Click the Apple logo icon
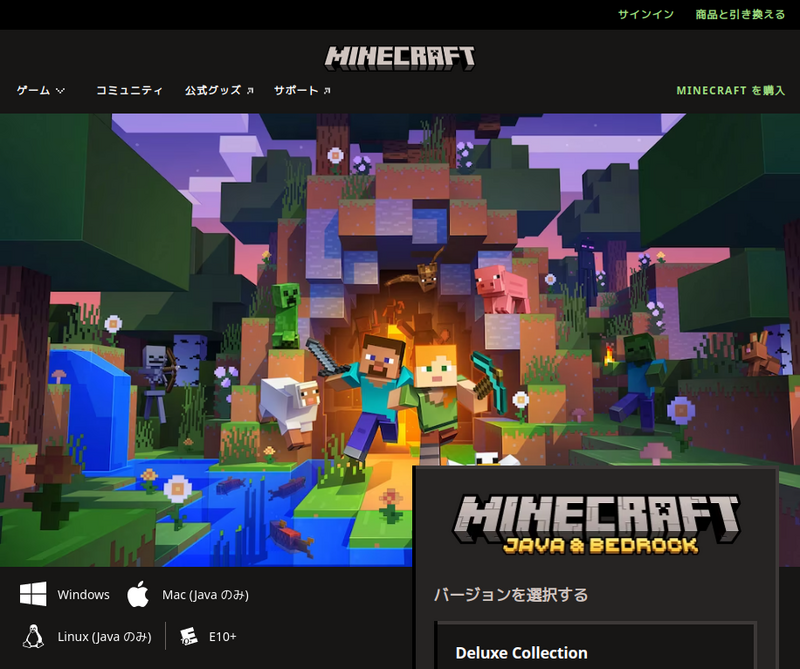Viewport: 800px width, 669px height. (x=138, y=593)
